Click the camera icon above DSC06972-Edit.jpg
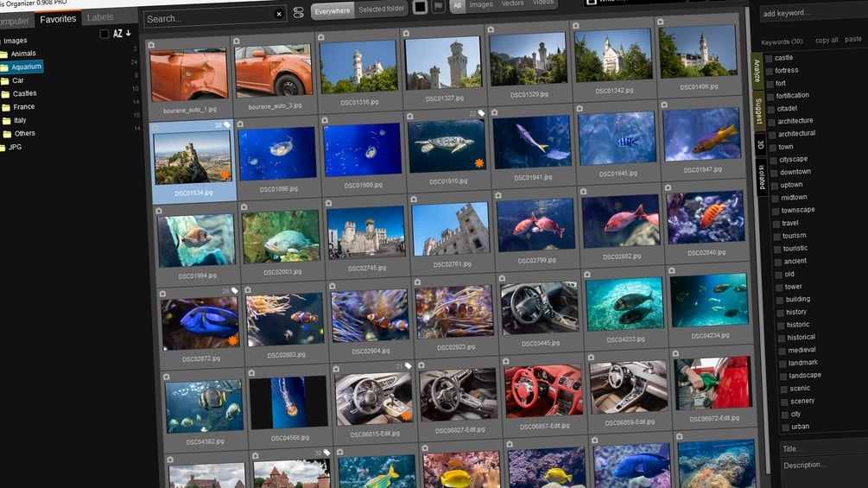This screenshot has height=488, width=868. tap(675, 353)
